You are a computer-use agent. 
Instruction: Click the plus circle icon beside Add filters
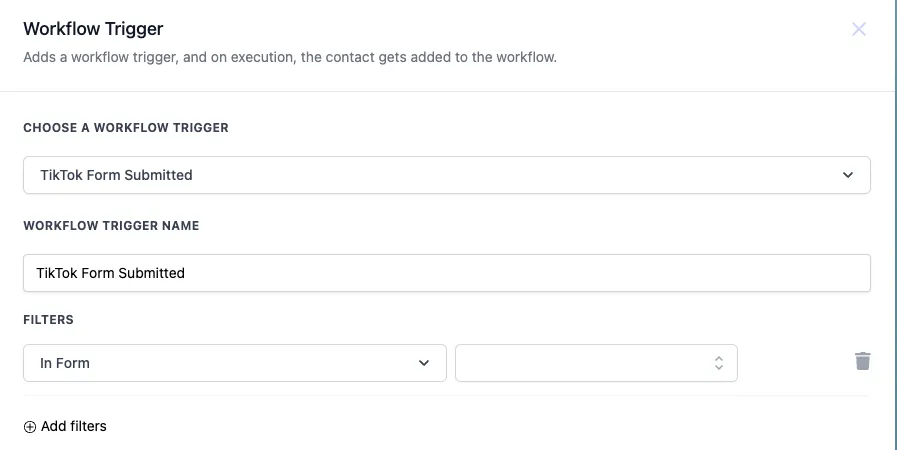pos(30,427)
